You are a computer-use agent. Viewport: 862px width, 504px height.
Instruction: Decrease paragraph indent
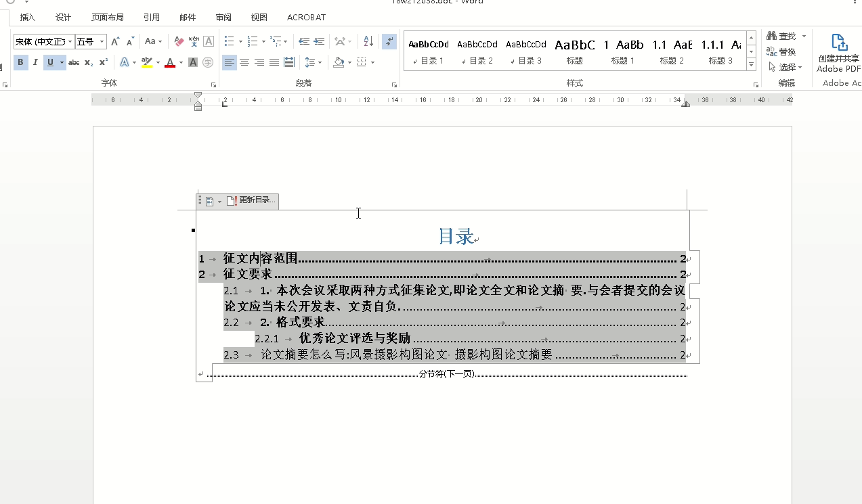[304, 42]
